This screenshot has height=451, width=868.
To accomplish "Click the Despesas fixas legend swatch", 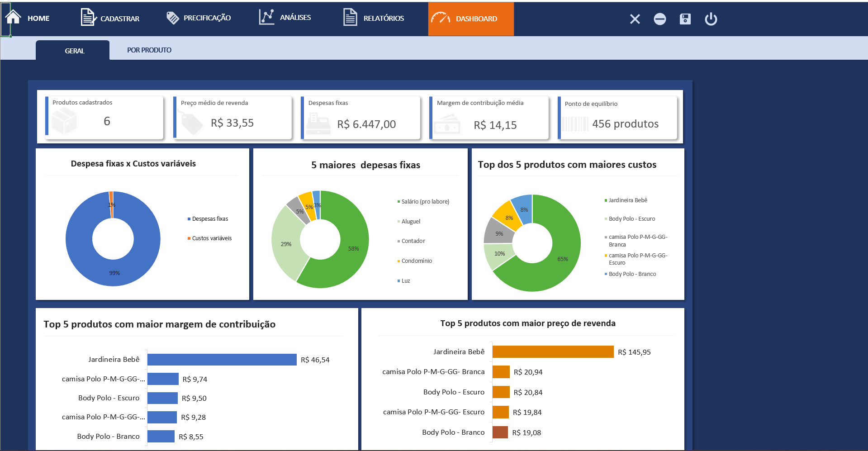I will 189,219.
